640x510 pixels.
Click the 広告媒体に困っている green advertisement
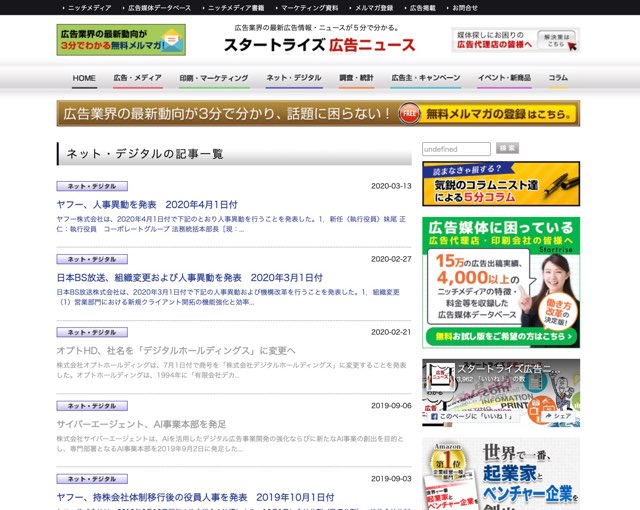501,282
